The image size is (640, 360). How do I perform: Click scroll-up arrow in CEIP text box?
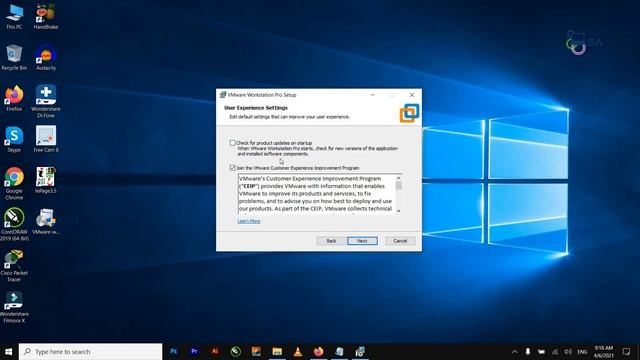pos(399,178)
